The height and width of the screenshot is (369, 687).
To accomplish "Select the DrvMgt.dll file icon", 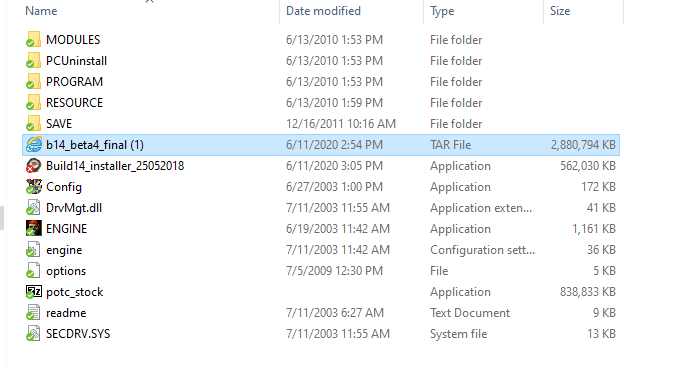I will (33, 208).
